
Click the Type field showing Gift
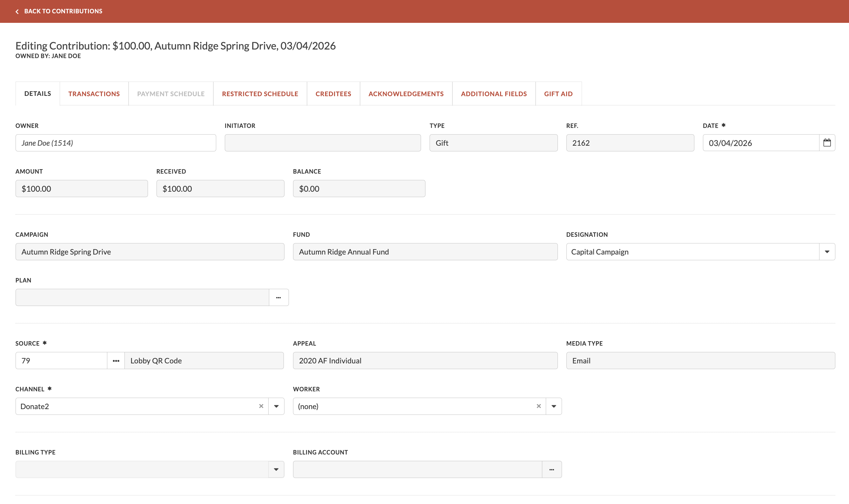[494, 143]
